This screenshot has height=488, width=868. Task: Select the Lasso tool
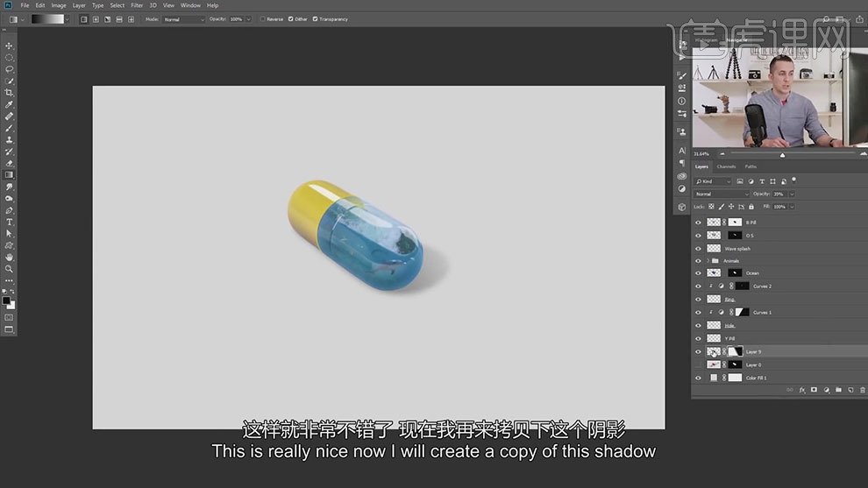[x=9, y=69]
